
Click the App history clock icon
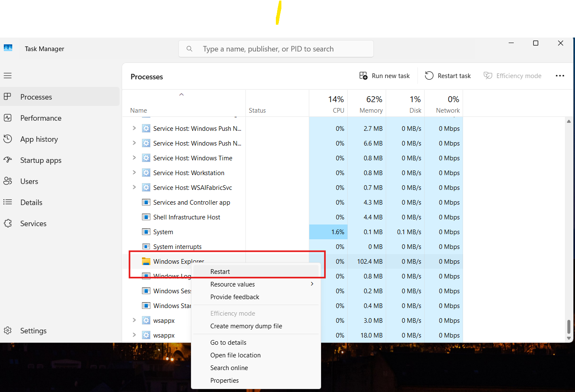[8, 139]
